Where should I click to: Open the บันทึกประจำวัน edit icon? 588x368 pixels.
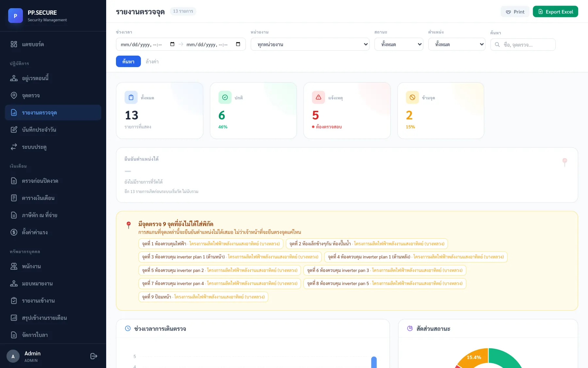click(x=14, y=130)
